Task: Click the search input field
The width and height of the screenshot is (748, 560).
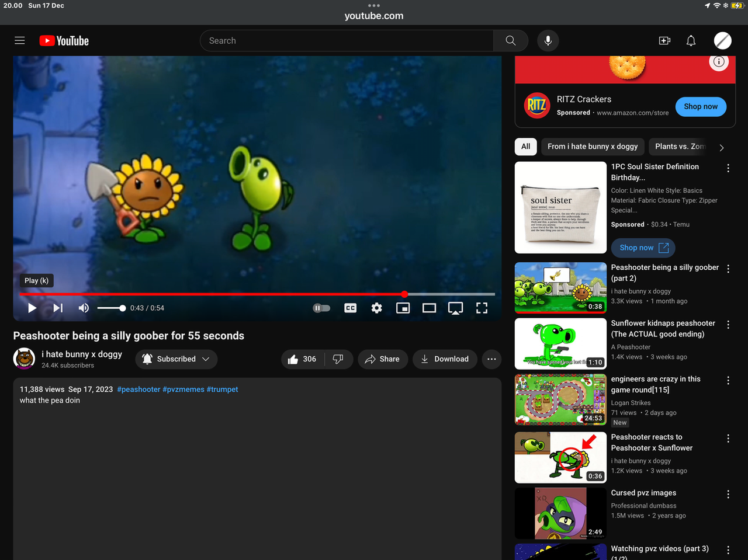Action: 347,41
